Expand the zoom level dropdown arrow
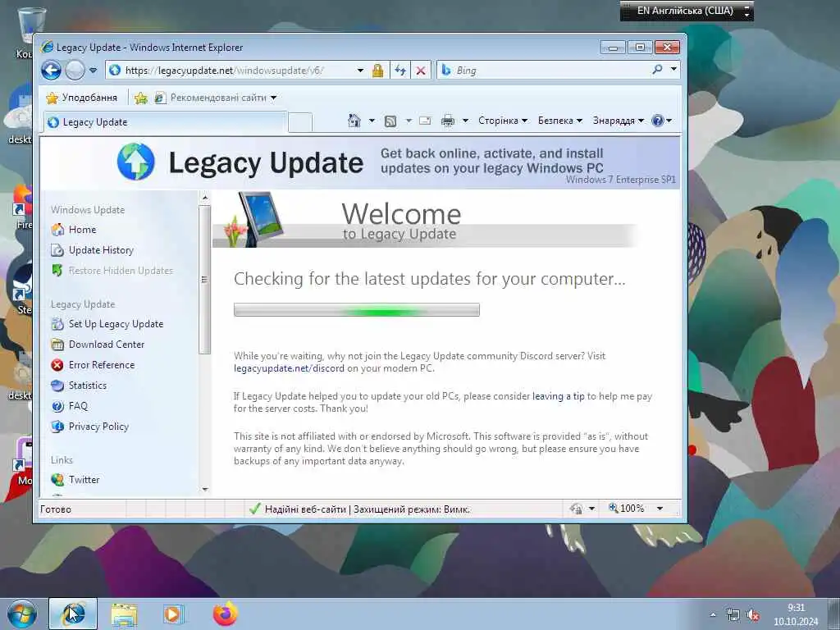The image size is (840, 630). point(660,509)
